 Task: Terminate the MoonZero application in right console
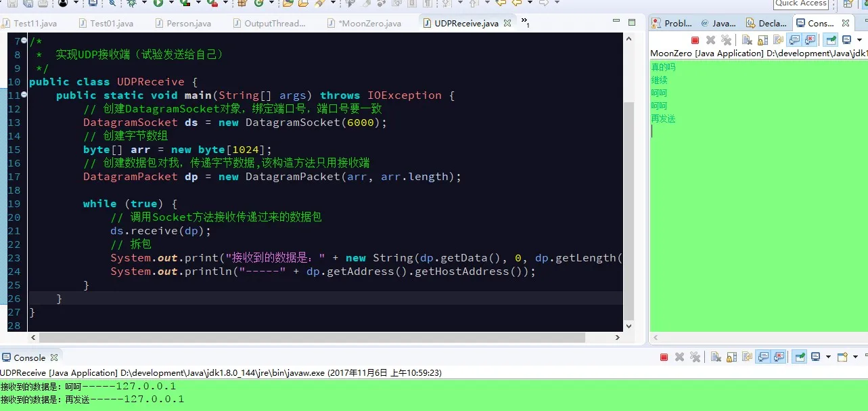(695, 41)
